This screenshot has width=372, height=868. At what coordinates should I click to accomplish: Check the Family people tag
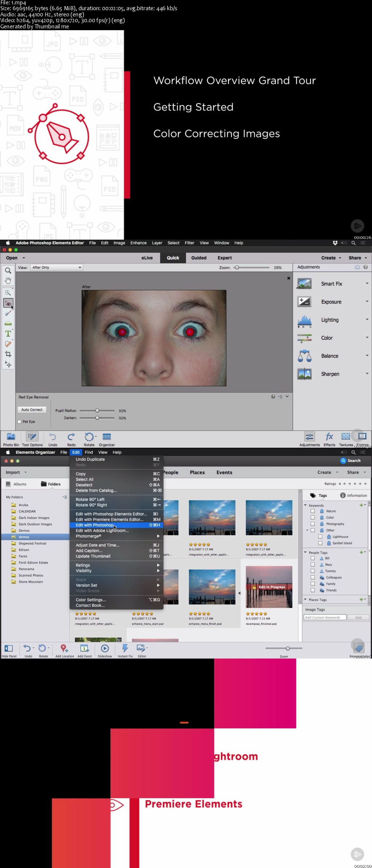coord(312,584)
